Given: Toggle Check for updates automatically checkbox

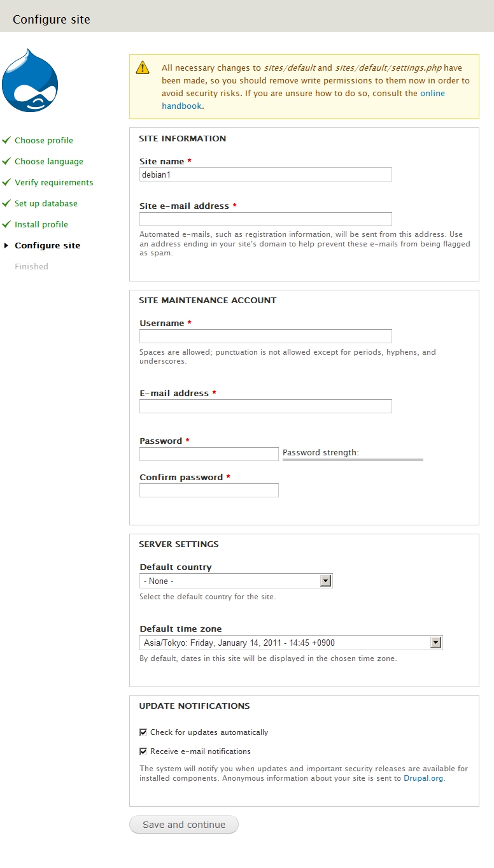Looking at the screenshot, I should click(x=143, y=732).
